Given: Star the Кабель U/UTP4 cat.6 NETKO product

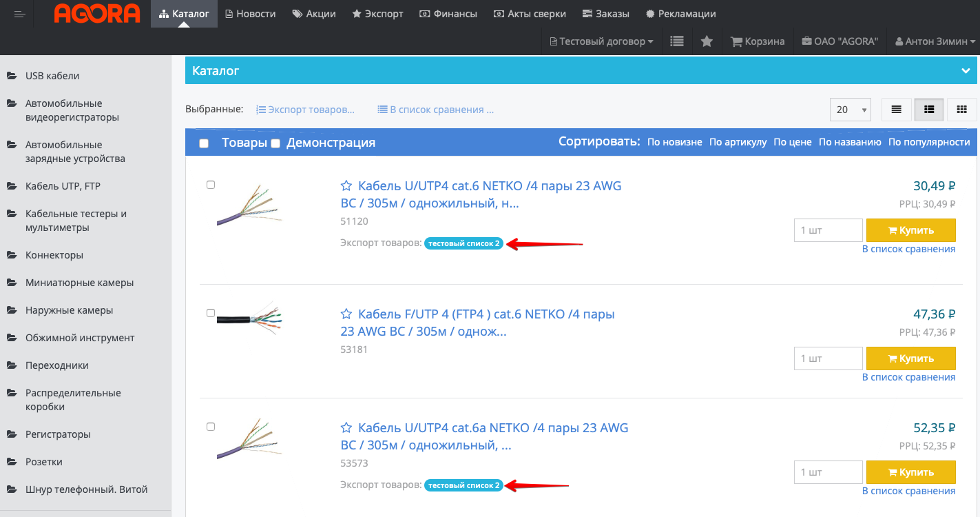Looking at the screenshot, I should point(346,186).
